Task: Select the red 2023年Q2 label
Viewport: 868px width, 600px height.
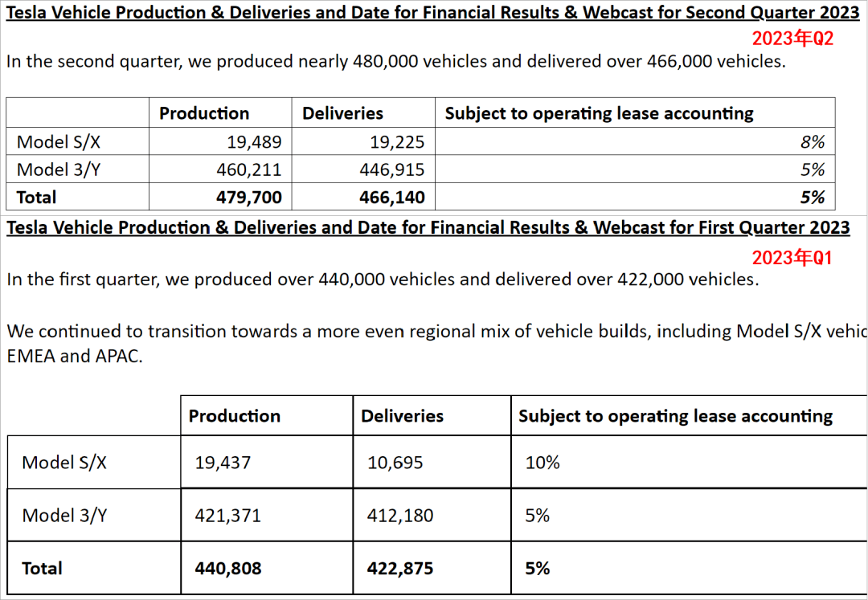Action: [792, 39]
